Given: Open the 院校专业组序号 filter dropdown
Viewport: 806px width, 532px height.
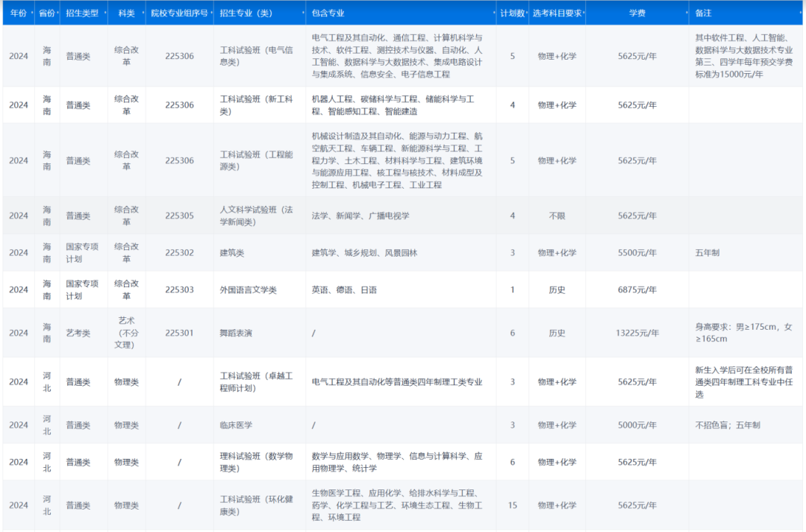Looking at the screenshot, I should 211,13.
